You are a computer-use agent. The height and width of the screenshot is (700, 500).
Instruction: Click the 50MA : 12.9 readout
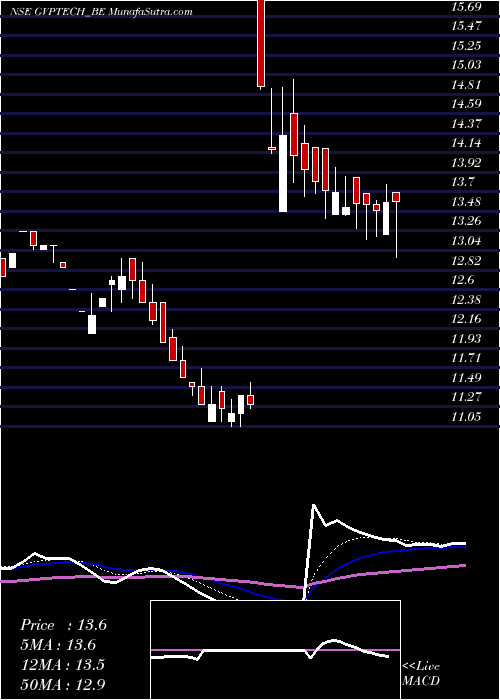[63, 684]
